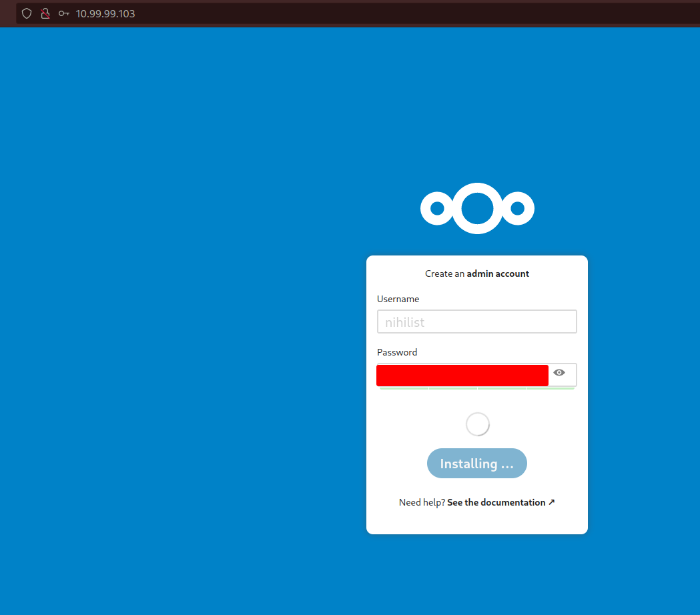Open the insecure connection lock icon
700x615 pixels.
(45, 14)
